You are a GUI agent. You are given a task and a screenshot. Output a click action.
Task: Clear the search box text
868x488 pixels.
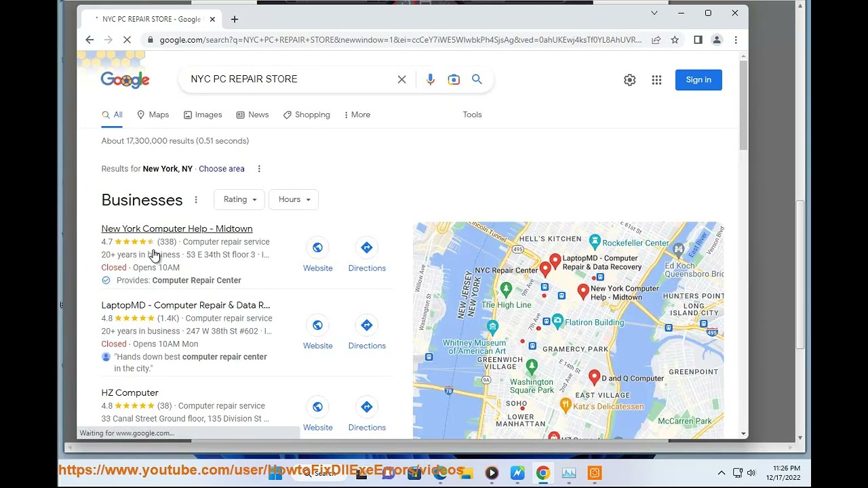pyautogui.click(x=401, y=79)
